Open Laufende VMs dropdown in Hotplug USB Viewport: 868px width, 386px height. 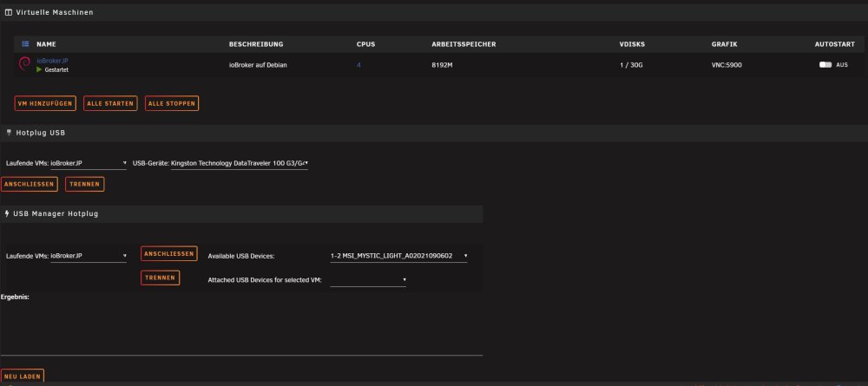[x=89, y=163]
